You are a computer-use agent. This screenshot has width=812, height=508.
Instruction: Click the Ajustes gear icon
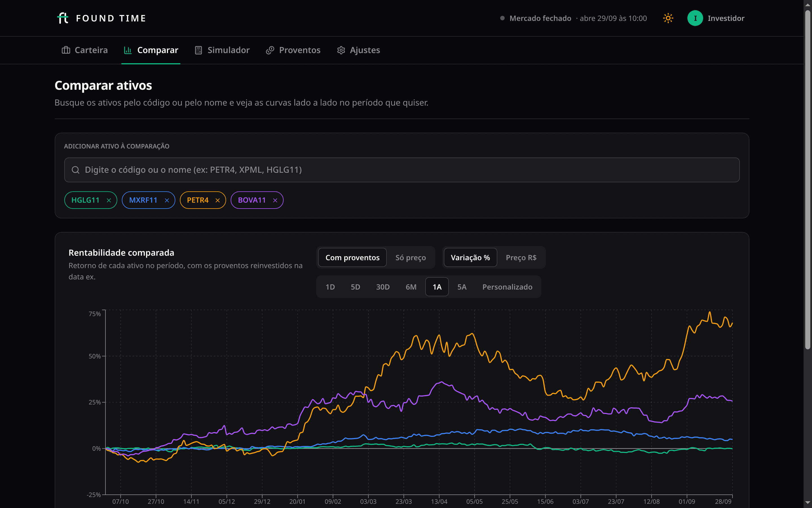(341, 50)
